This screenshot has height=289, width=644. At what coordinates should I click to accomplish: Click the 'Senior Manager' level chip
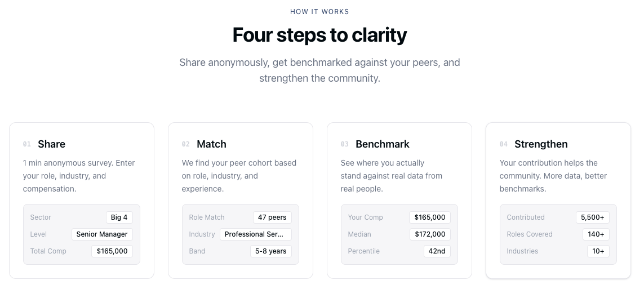102,234
